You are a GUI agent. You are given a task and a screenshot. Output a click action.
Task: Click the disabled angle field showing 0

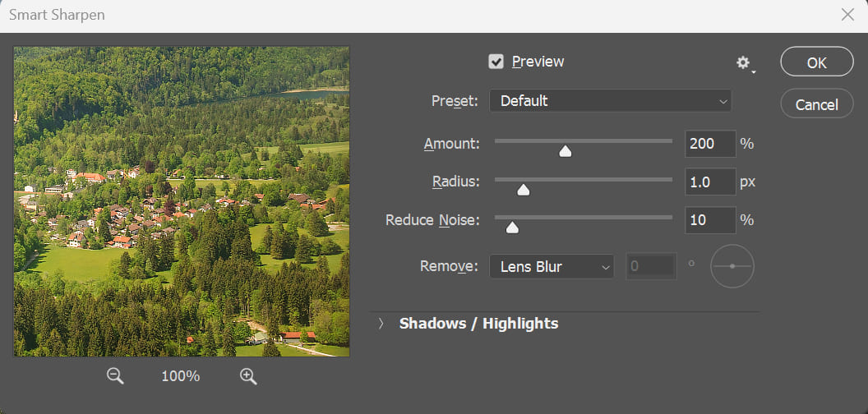(x=652, y=266)
